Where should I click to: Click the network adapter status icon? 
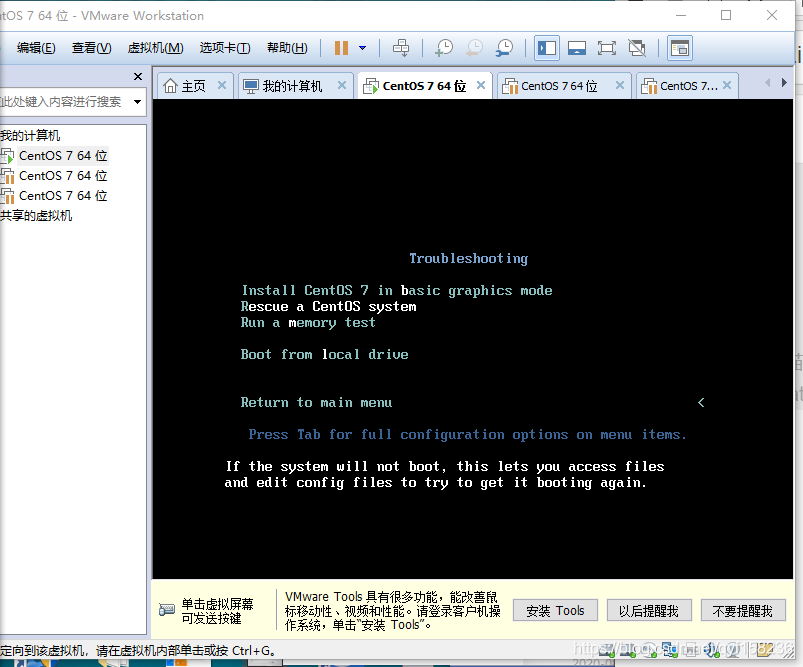click(x=669, y=650)
